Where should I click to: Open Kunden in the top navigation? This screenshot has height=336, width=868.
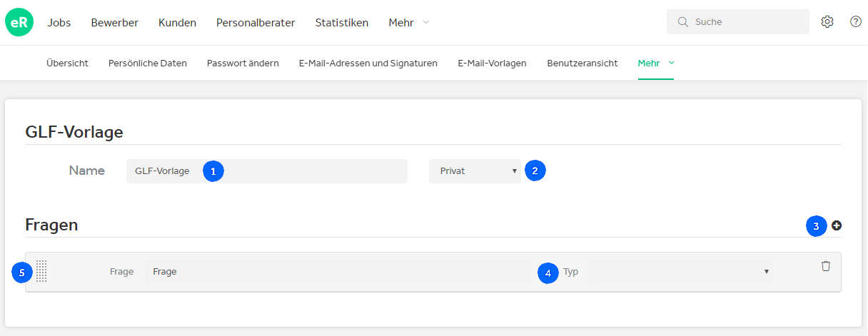pos(177,23)
